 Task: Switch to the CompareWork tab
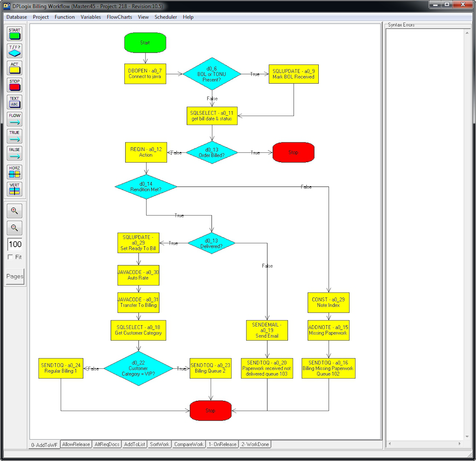[x=189, y=444]
